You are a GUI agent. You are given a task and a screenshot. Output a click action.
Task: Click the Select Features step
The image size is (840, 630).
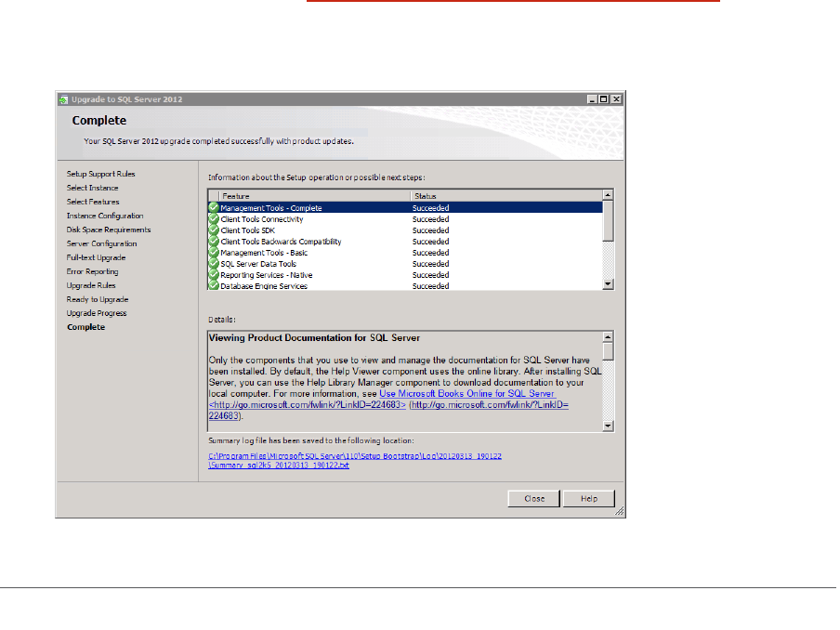93,202
